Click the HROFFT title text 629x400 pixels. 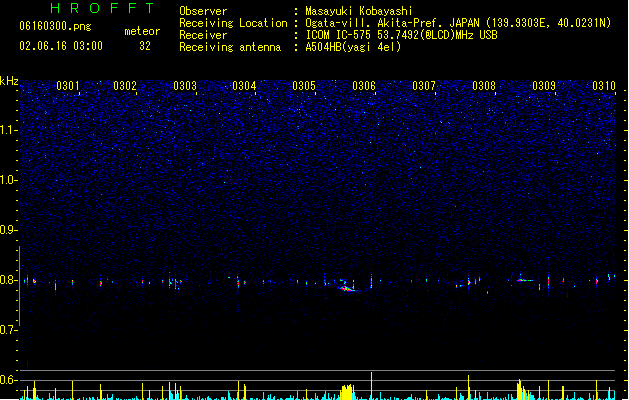point(103,8)
